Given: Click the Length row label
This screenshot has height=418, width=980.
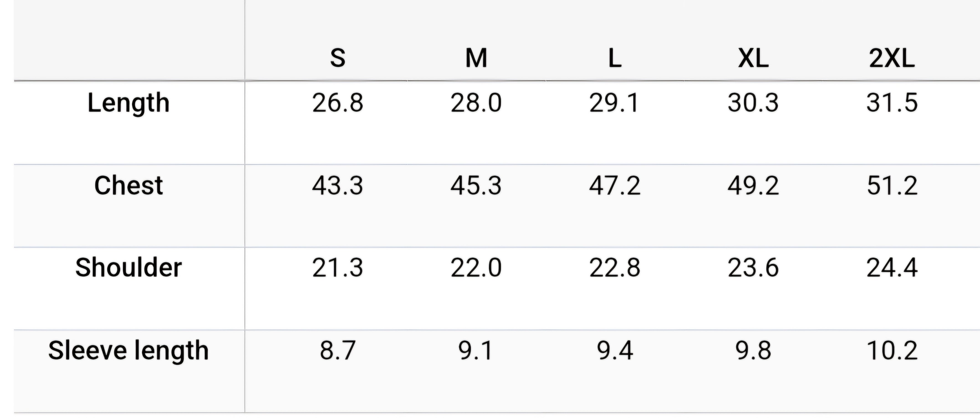Looking at the screenshot, I should (x=129, y=103).
